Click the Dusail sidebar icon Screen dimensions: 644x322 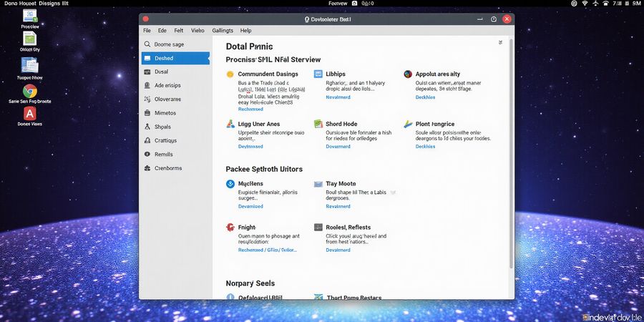pos(147,72)
